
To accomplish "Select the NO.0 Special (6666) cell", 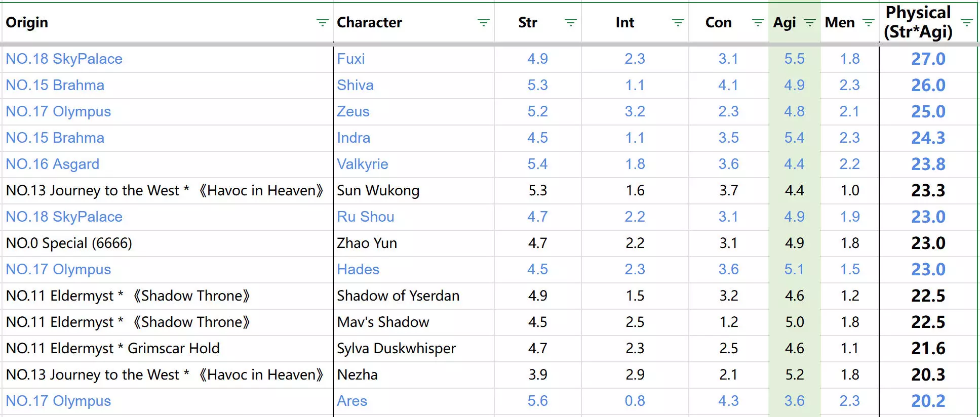I will pos(69,243).
